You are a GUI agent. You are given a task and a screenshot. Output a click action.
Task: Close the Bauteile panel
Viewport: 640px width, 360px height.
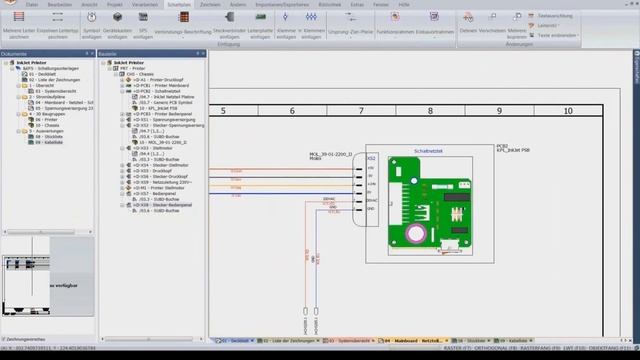(203, 53)
